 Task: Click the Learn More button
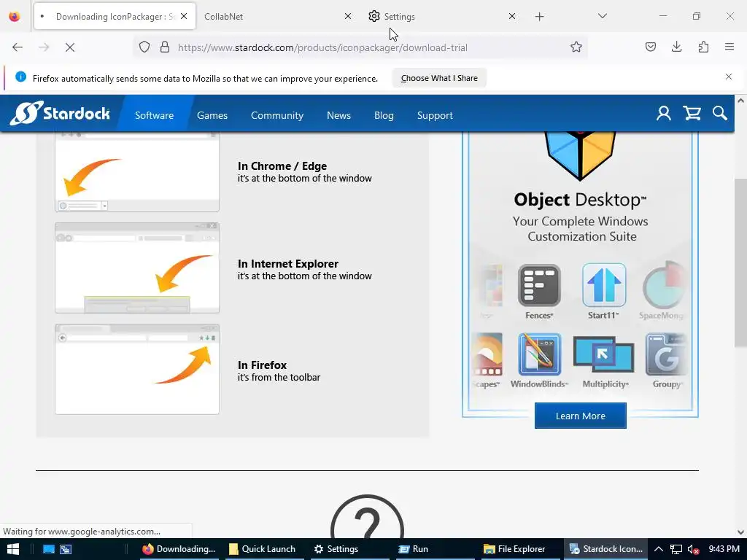580,416
